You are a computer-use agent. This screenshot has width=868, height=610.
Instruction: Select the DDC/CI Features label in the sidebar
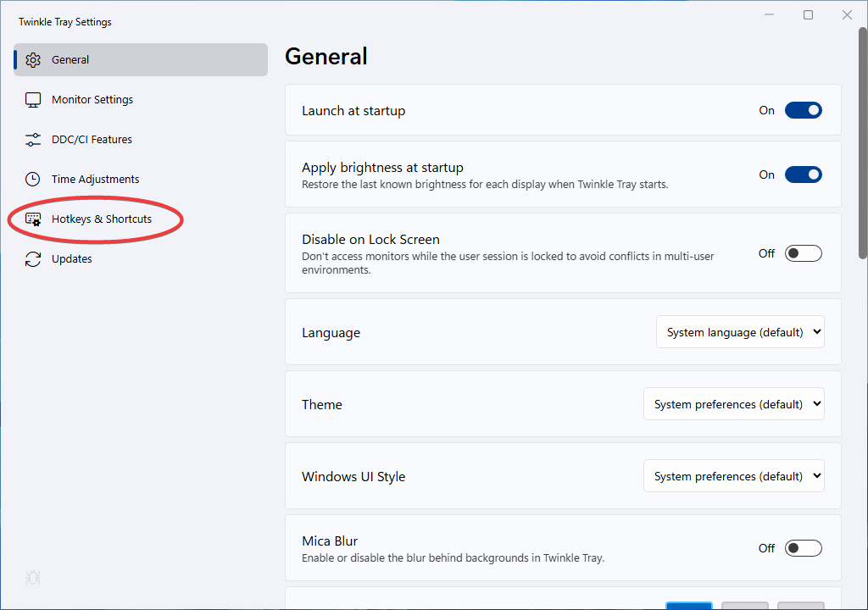(x=92, y=140)
